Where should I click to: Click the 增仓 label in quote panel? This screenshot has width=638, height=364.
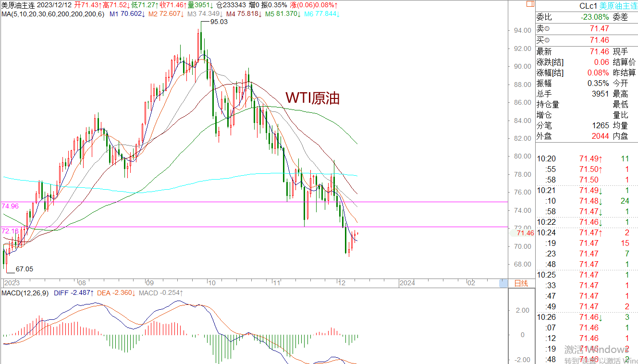coord(544,115)
